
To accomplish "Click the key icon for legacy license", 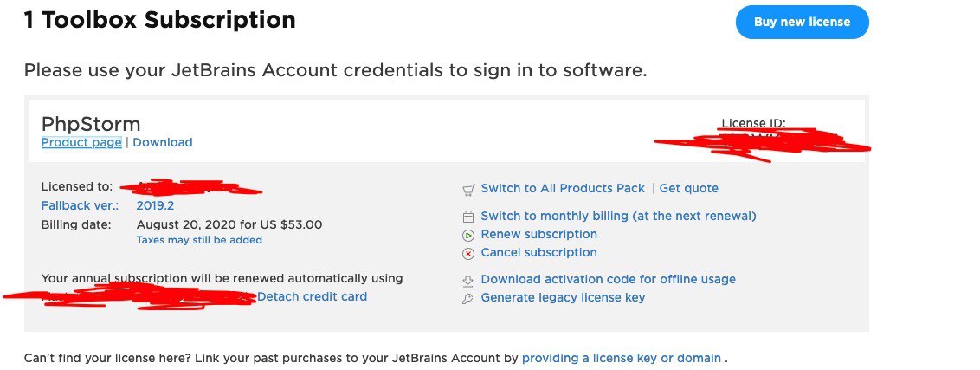I will [468, 299].
